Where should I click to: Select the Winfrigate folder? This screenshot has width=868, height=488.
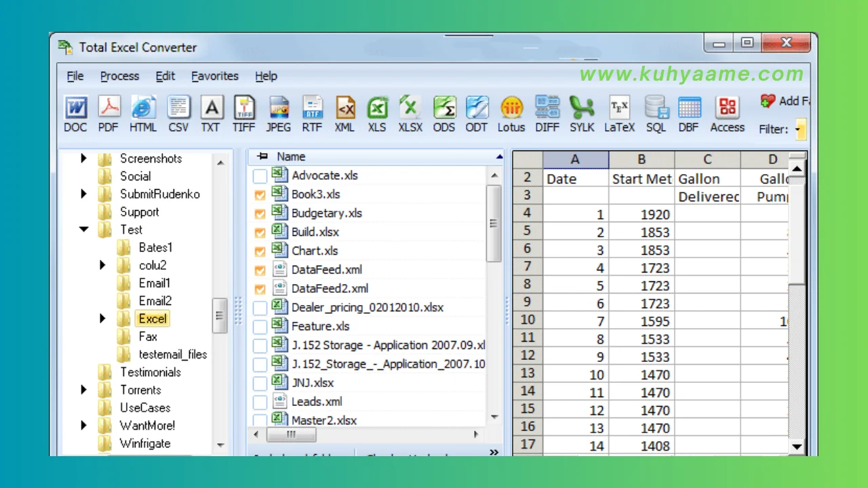click(x=145, y=443)
